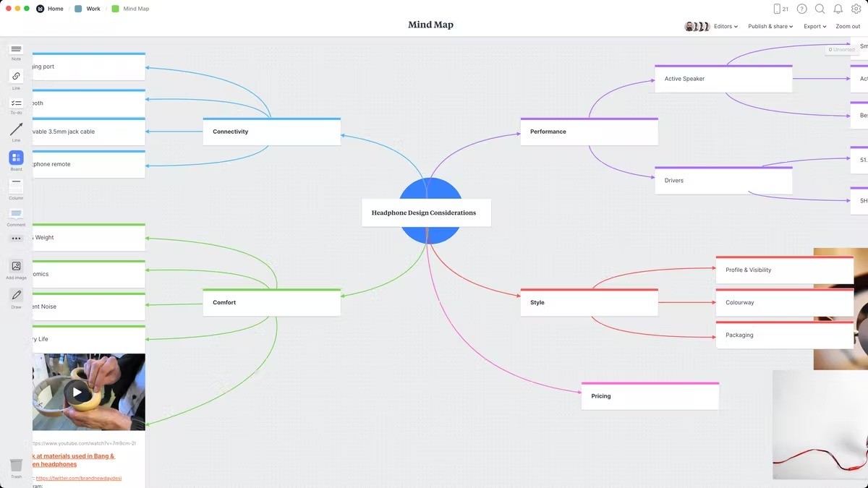
Task: Select the Drivers card
Action: [x=723, y=180]
